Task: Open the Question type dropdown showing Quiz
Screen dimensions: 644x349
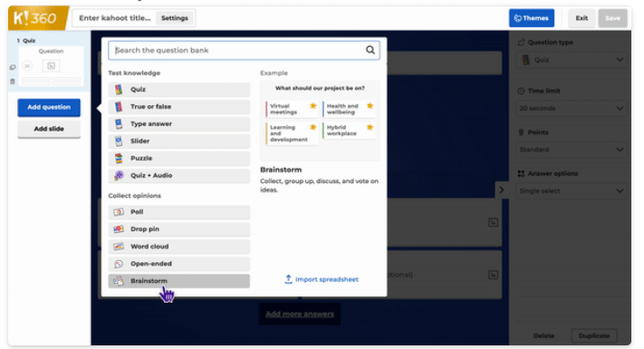Action: point(572,60)
